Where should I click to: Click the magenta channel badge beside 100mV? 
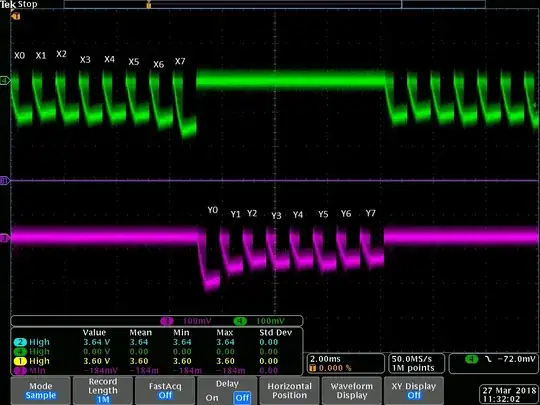point(167,321)
